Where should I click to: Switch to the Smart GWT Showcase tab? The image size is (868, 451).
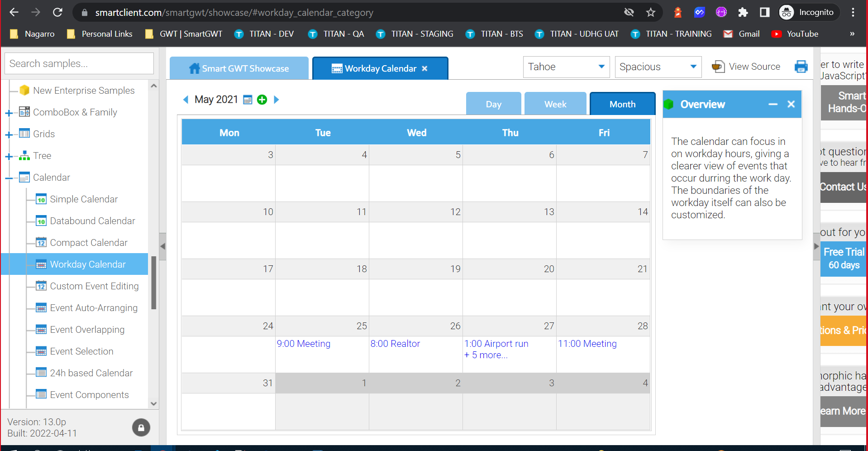[239, 68]
